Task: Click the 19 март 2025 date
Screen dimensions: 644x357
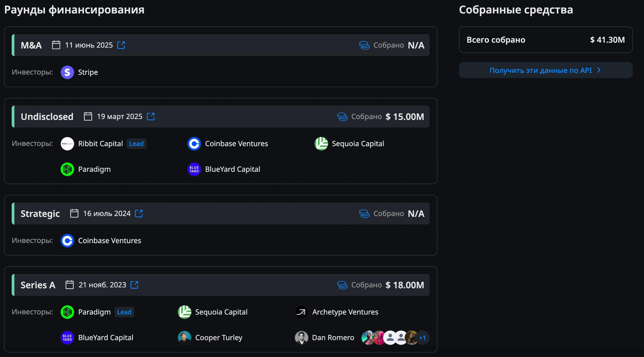Action: (119, 116)
